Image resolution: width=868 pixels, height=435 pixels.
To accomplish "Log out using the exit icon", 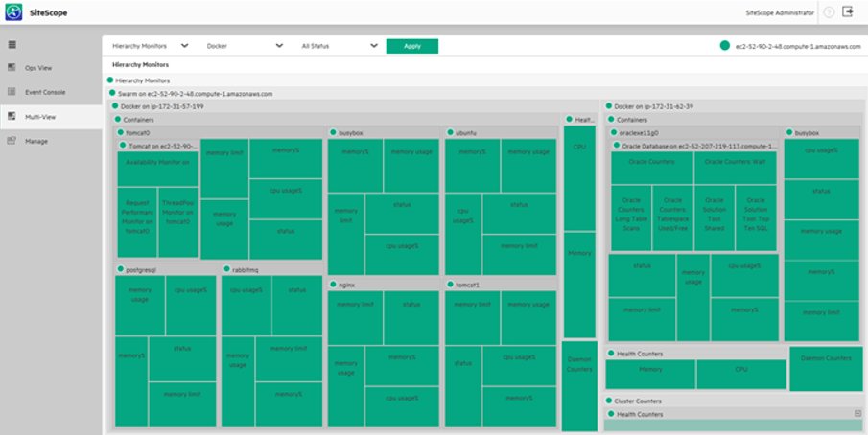I will click(x=848, y=11).
